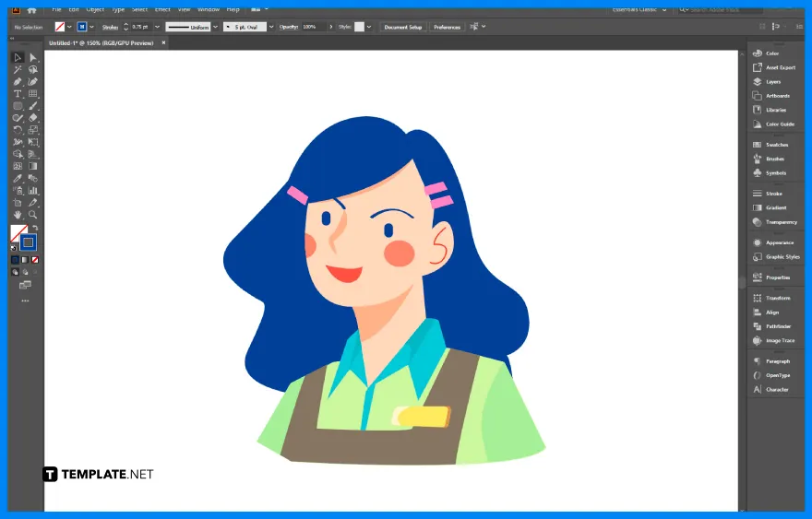Open the Arrange Documents dropdown
The image size is (812, 519).
pyautogui.click(x=260, y=9)
